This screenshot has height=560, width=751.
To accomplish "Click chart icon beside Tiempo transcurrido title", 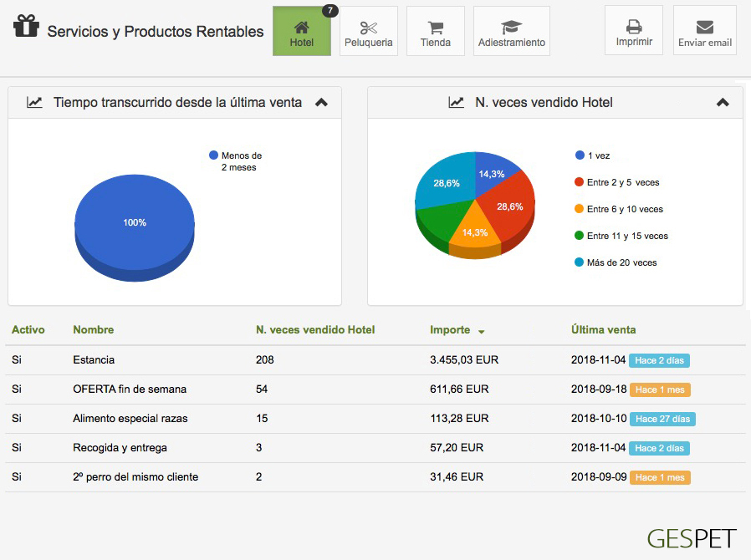I will coord(34,102).
